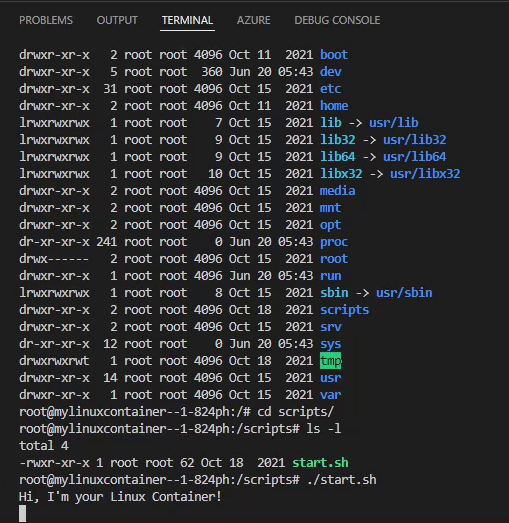
Task: Switch to the PROBLEMS tab
Action: (46, 20)
